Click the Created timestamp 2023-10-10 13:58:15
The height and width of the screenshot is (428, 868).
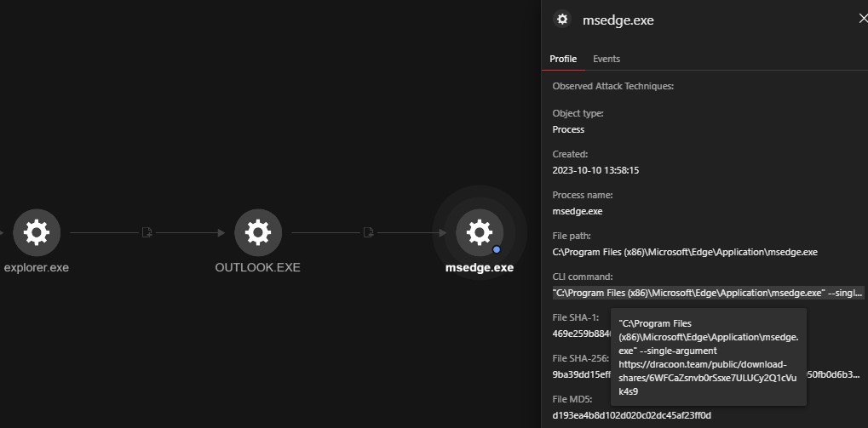coord(595,170)
